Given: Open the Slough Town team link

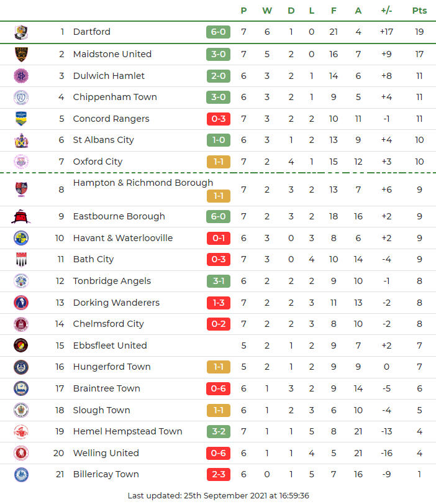Looking at the screenshot, I should tap(101, 410).
